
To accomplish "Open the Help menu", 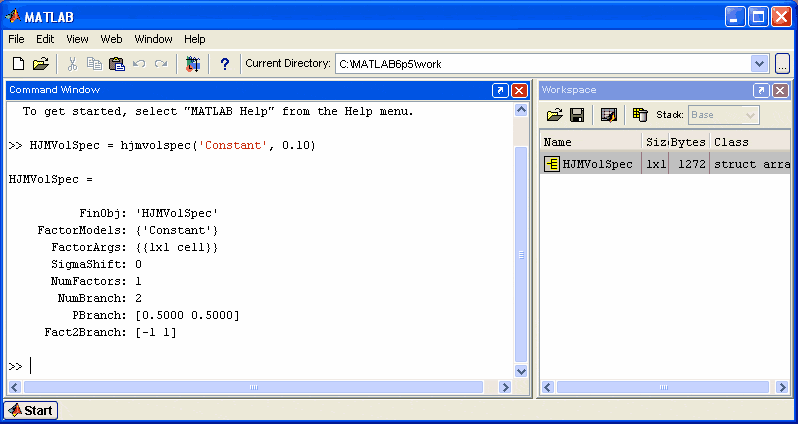I will (194, 39).
